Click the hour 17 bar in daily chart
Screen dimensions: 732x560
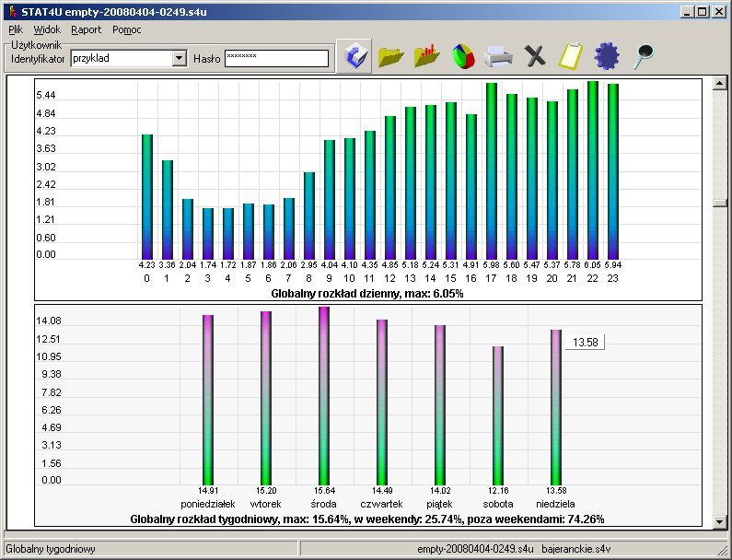pyautogui.click(x=491, y=171)
